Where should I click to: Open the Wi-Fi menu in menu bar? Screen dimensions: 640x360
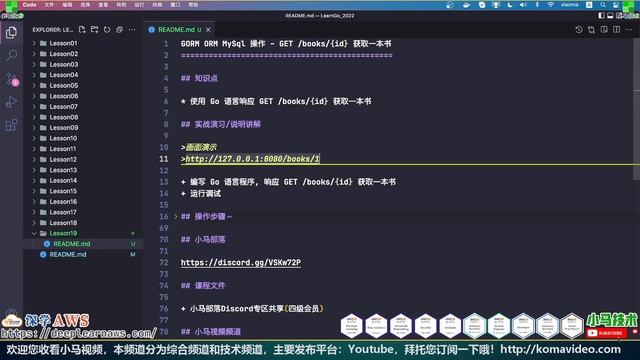tap(551, 5)
